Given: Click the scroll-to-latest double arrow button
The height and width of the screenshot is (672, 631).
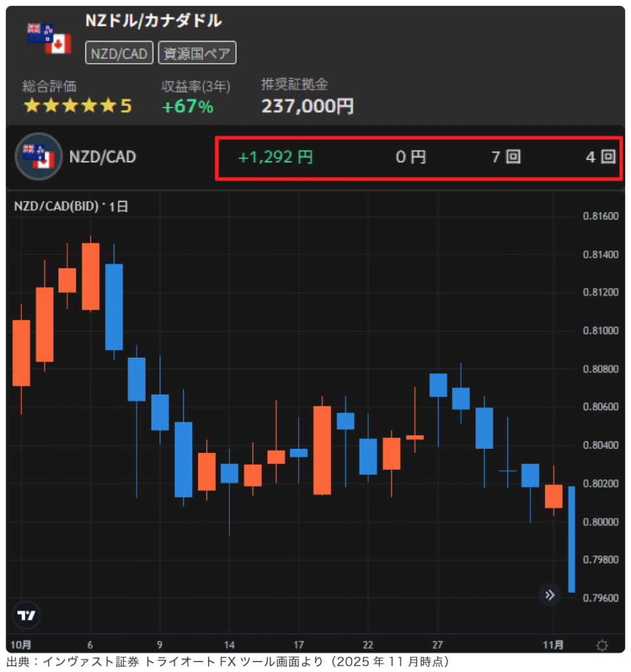Looking at the screenshot, I should coord(550,595).
